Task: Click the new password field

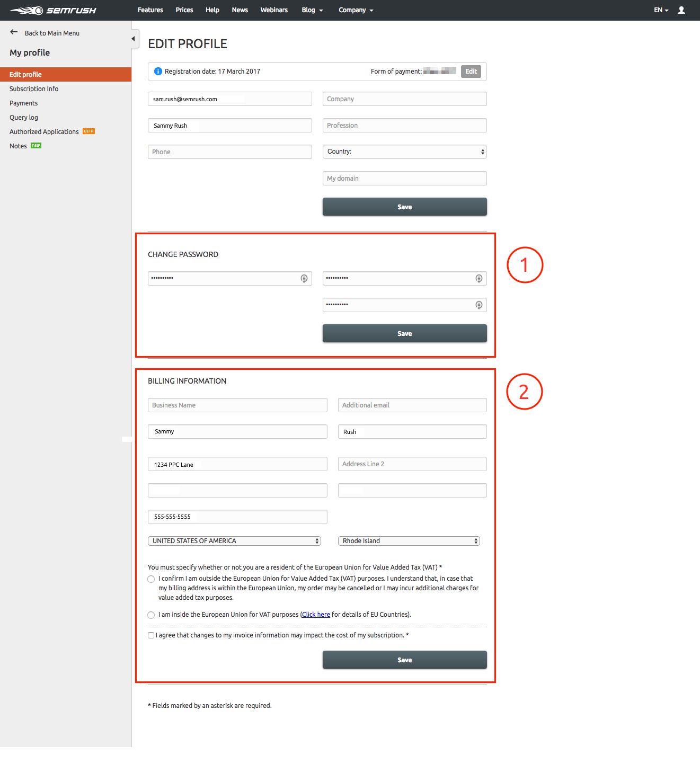Action: click(405, 279)
